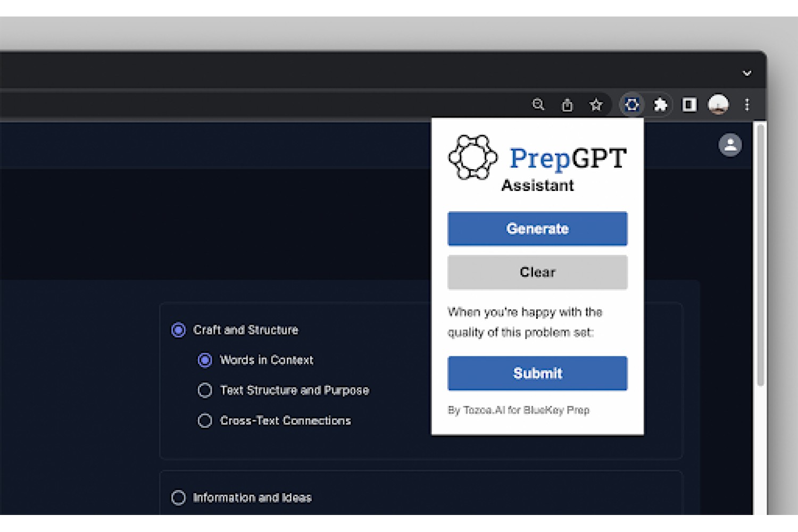Select the Cross-Text Connections option
The width and height of the screenshot is (798, 532).
[x=205, y=421]
